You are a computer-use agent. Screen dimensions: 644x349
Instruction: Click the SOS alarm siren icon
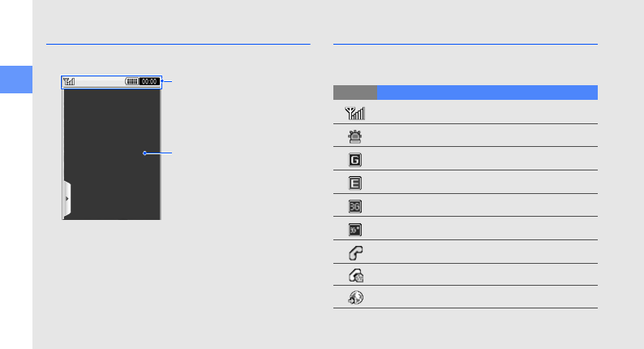(354, 136)
